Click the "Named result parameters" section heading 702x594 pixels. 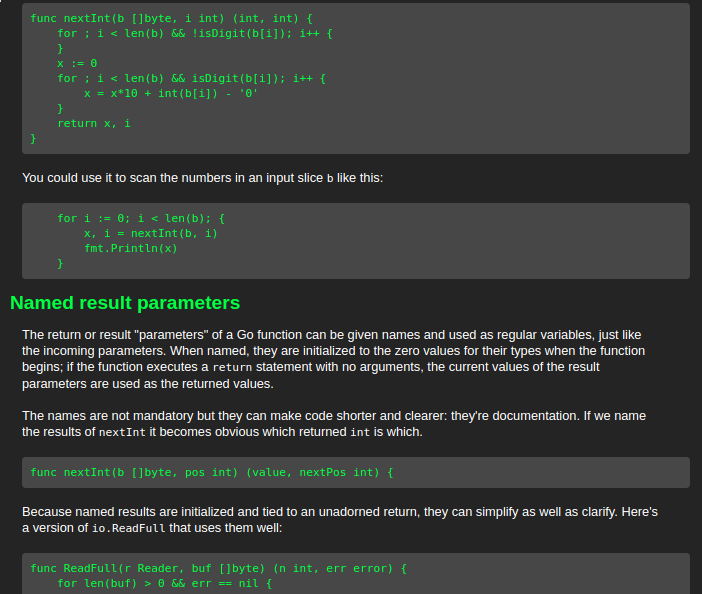click(125, 302)
